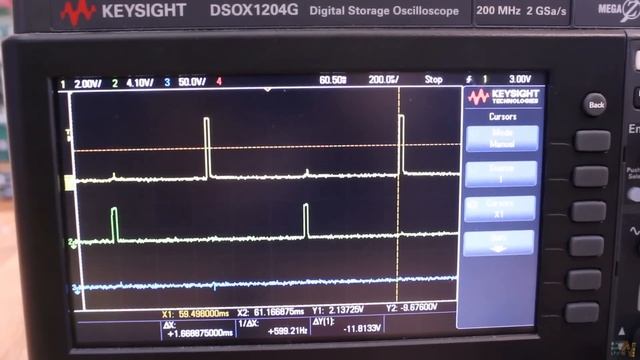This screenshot has width=640, height=360.
Task: Tap the Stop acquisition status
Action: point(433,79)
